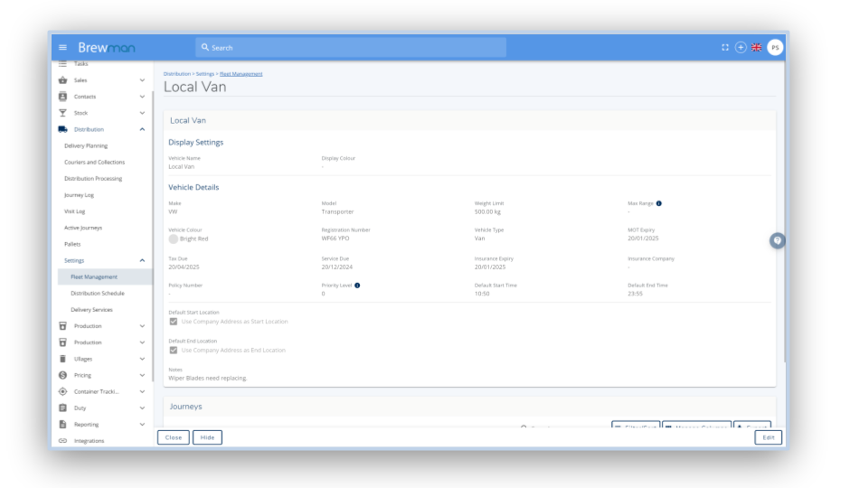Click the Tasks list icon

(x=62, y=63)
